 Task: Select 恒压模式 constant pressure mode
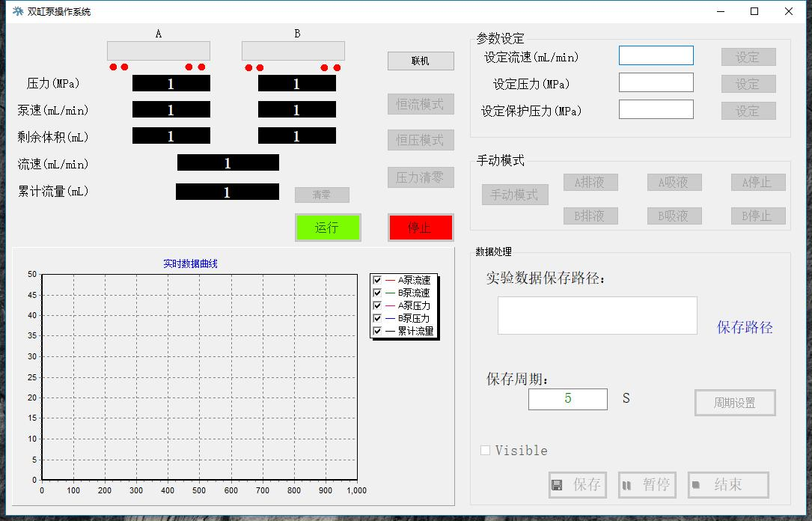tap(421, 140)
